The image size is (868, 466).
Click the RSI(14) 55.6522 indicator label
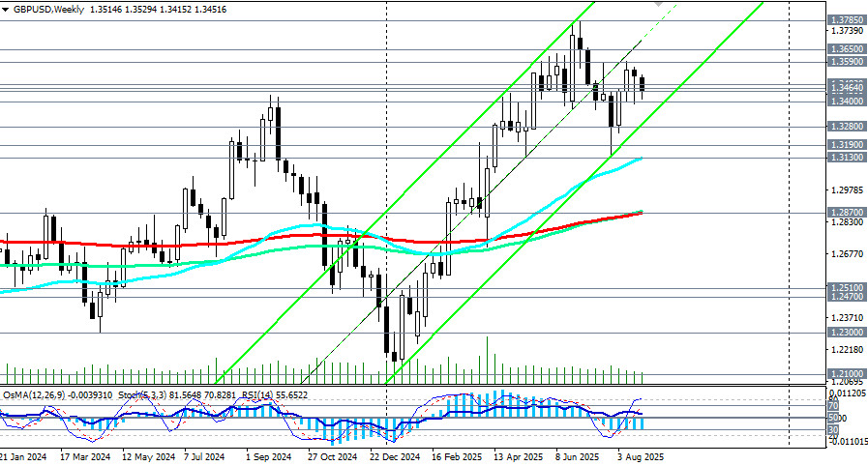tap(274, 395)
